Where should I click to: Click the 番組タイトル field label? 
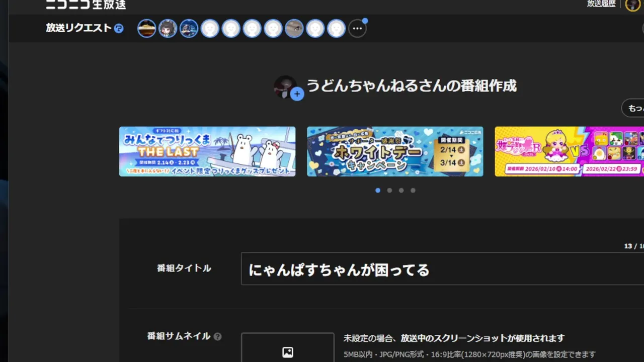click(184, 268)
